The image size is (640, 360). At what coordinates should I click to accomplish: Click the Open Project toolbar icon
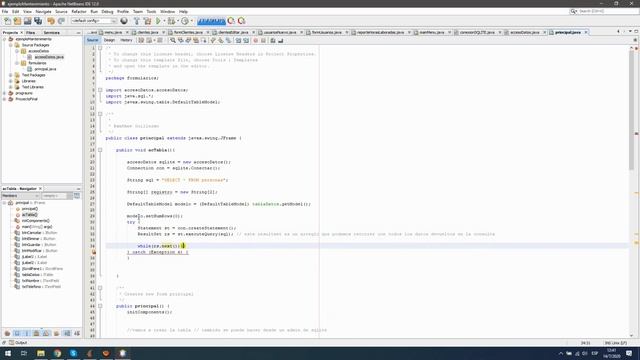[27, 21]
